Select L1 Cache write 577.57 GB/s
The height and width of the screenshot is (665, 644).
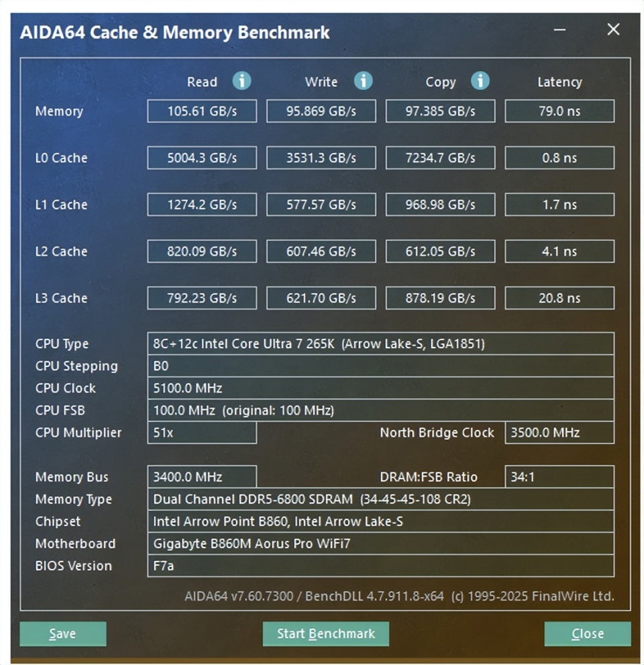click(321, 205)
